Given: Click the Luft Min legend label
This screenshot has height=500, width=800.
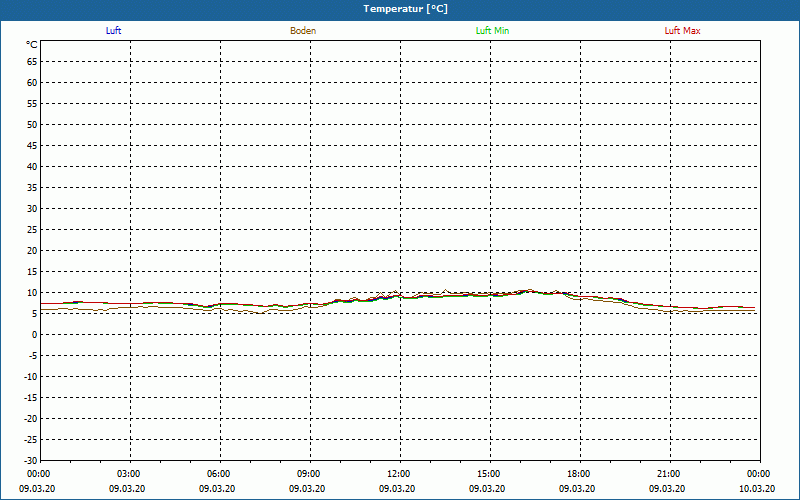Looking at the screenshot, I should pyautogui.click(x=492, y=31).
